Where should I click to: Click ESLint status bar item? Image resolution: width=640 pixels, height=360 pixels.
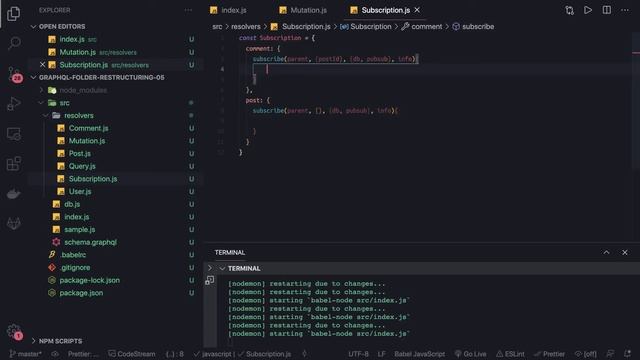510,354
